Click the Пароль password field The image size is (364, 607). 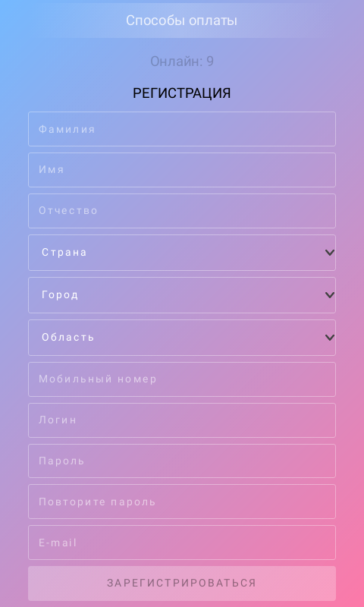click(x=182, y=461)
